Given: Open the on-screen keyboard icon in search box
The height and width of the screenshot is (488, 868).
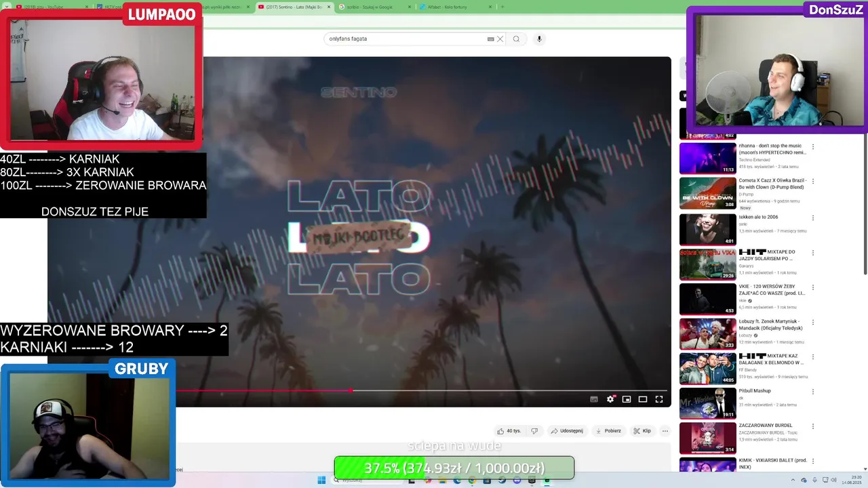Looking at the screenshot, I should click(491, 39).
